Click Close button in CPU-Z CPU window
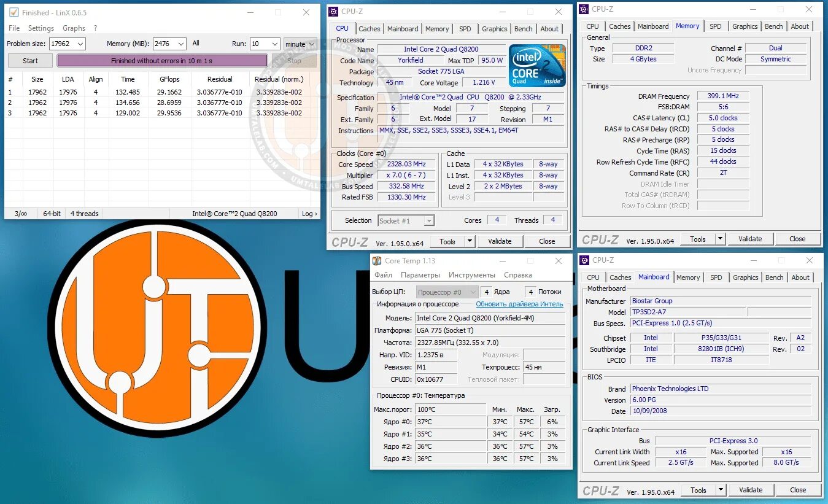 [x=547, y=241]
